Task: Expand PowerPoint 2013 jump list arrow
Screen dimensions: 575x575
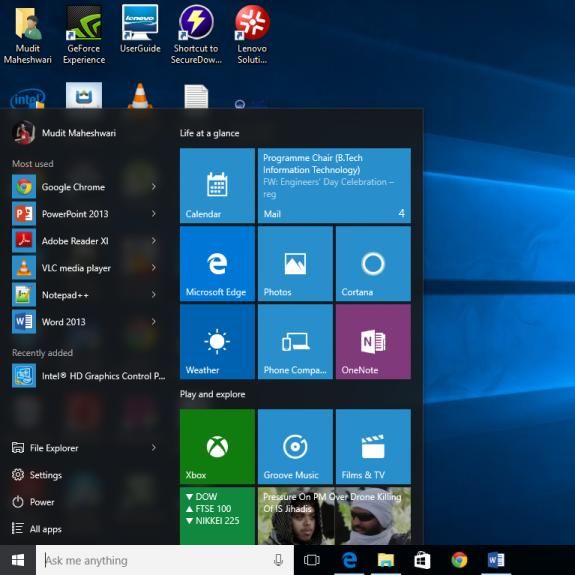Action: (x=154, y=214)
